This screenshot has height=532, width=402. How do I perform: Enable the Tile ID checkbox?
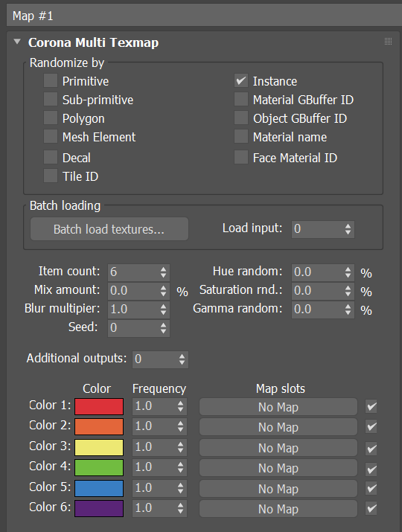tap(51, 176)
